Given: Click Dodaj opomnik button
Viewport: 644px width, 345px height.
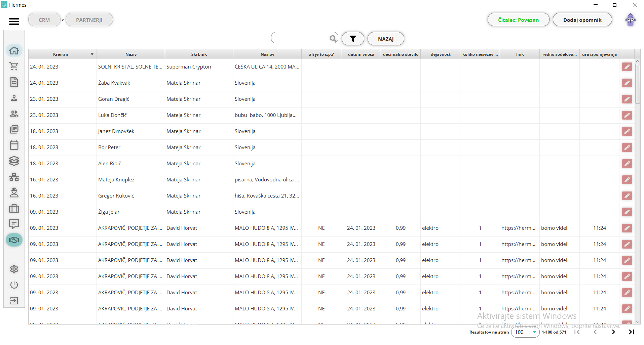Looking at the screenshot, I should click(x=582, y=20).
